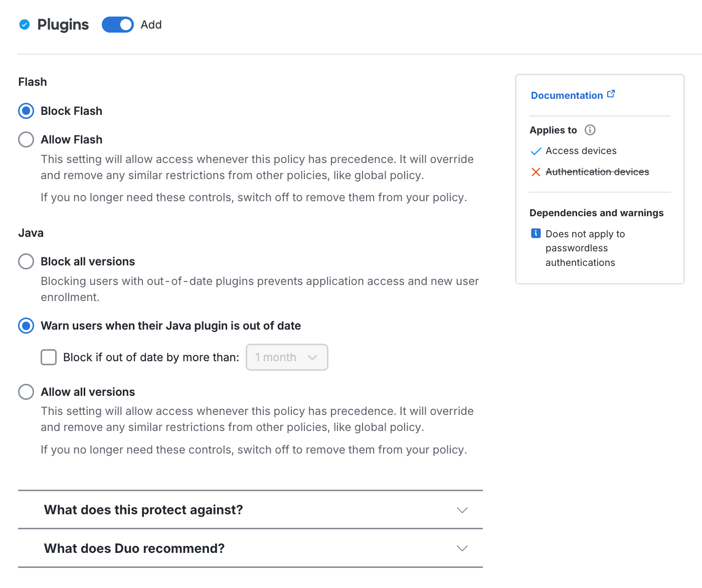Click the blue info icon under Dependencies and warnings
Screen dimensions: 702x588
tap(536, 233)
